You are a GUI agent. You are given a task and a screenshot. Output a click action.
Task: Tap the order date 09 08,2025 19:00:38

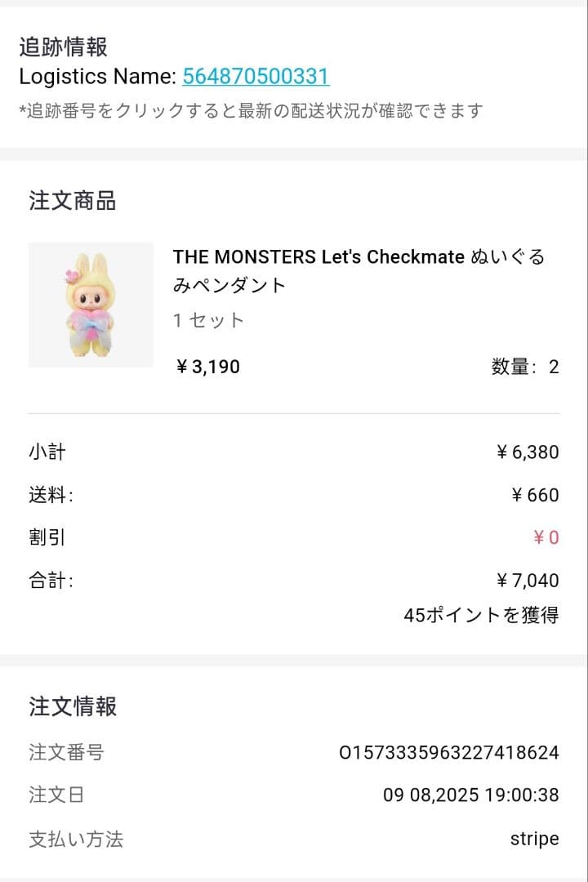click(x=470, y=795)
